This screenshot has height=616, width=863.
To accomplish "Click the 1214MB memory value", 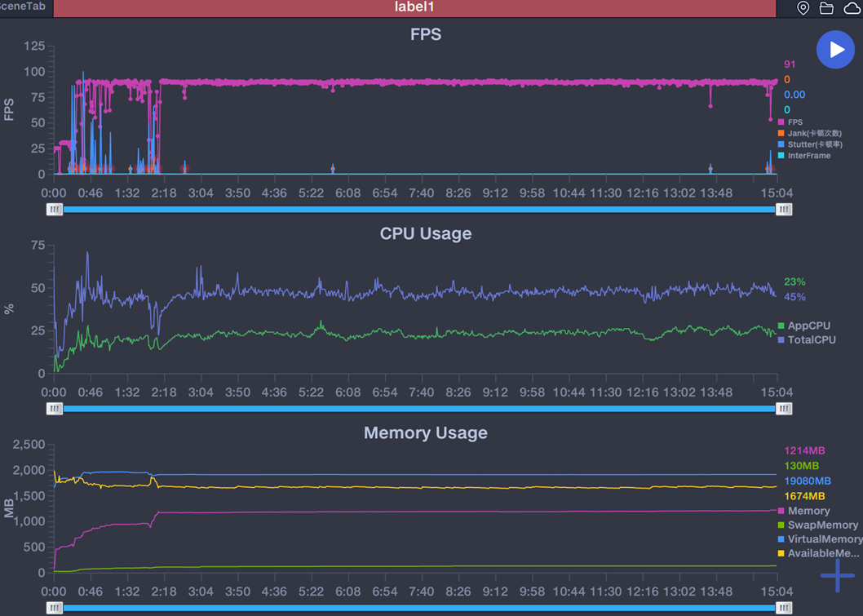I will tap(804, 451).
